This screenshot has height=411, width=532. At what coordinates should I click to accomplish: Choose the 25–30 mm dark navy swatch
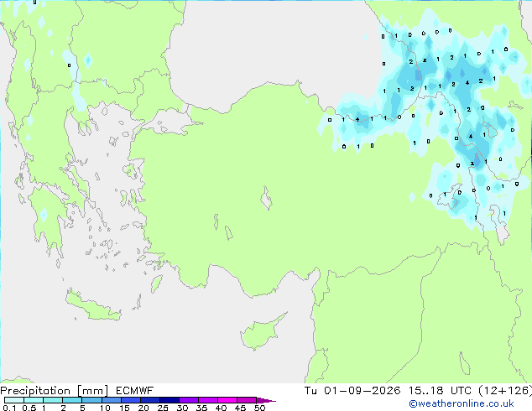pyautogui.click(x=170, y=400)
